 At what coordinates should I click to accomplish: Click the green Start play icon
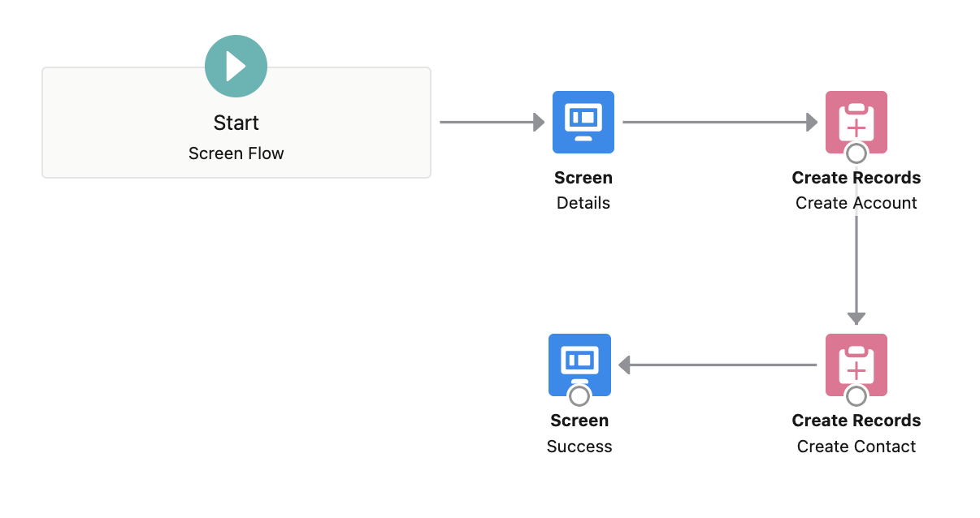point(236,66)
